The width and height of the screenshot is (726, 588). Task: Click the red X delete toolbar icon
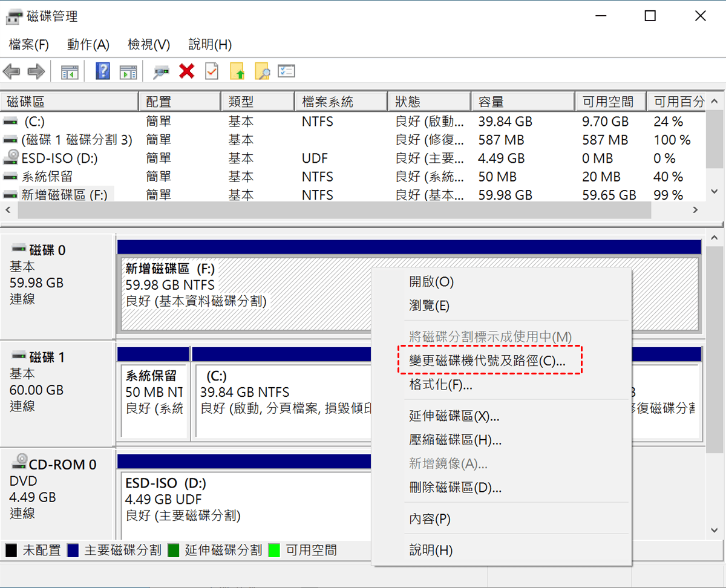coord(187,71)
